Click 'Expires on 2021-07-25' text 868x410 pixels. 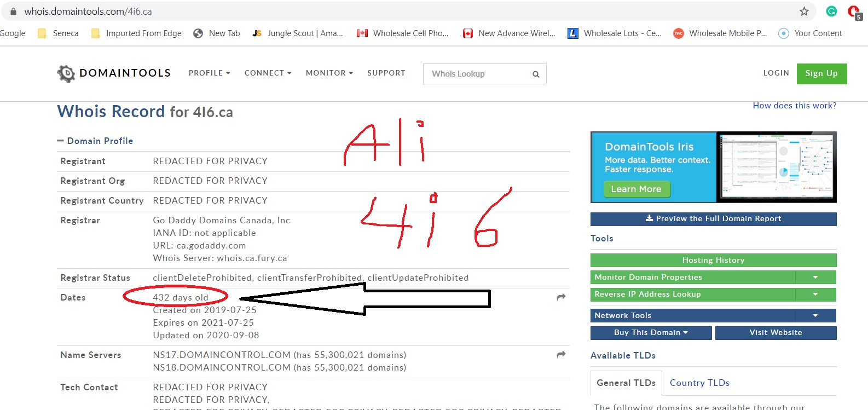click(x=204, y=322)
